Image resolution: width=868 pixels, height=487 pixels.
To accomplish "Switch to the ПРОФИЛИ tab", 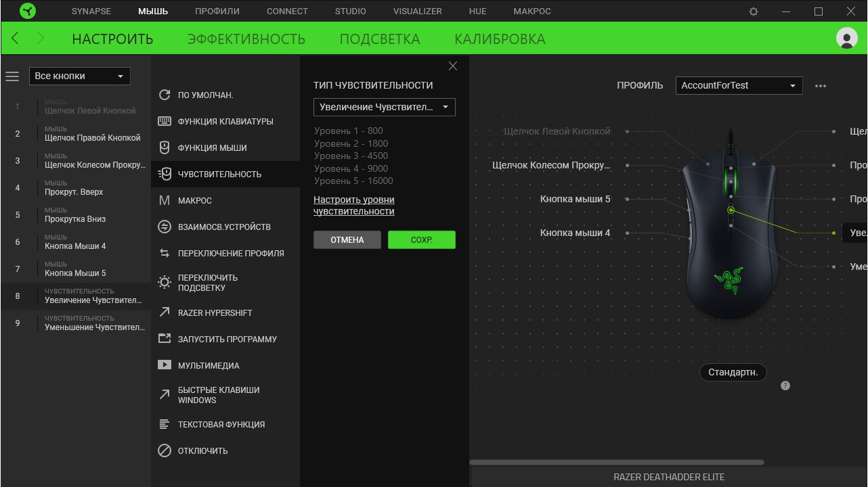I will point(217,11).
